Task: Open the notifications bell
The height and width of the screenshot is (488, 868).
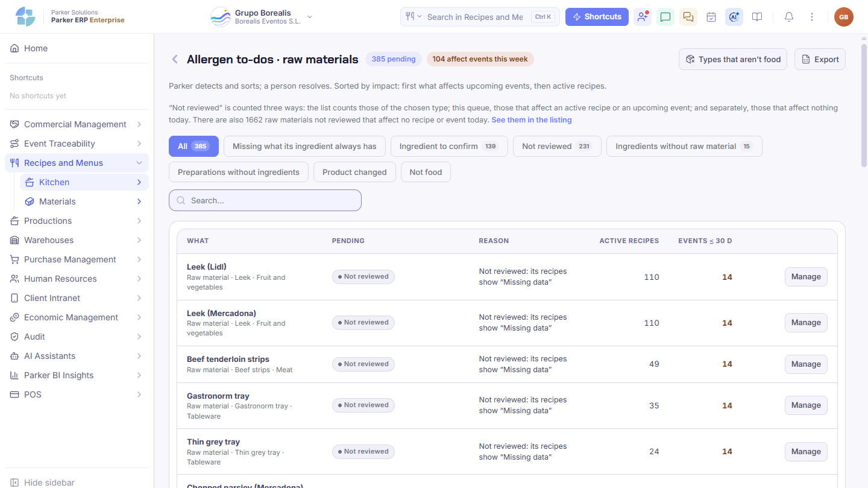Action: click(x=789, y=17)
